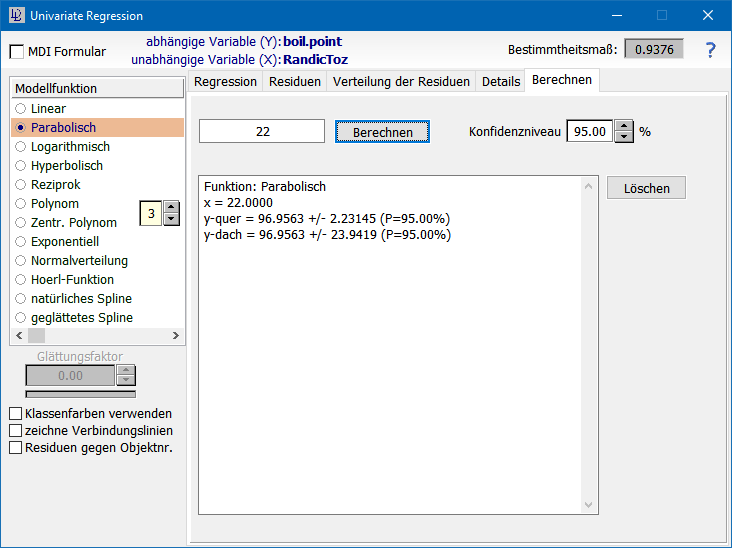732x548 pixels.
Task: Toggle Klassenfarben verwenden checkbox
Action: click(x=15, y=414)
